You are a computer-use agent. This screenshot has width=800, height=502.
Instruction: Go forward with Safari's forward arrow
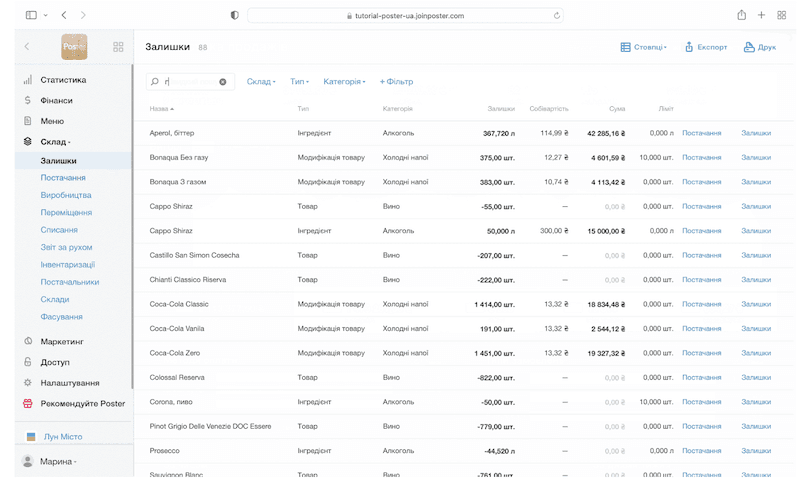click(x=83, y=15)
